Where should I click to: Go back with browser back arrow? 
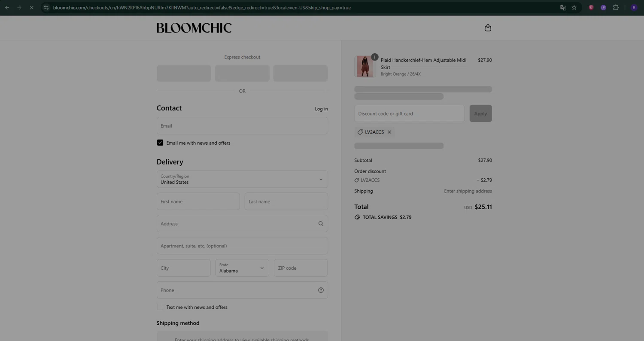click(7, 7)
